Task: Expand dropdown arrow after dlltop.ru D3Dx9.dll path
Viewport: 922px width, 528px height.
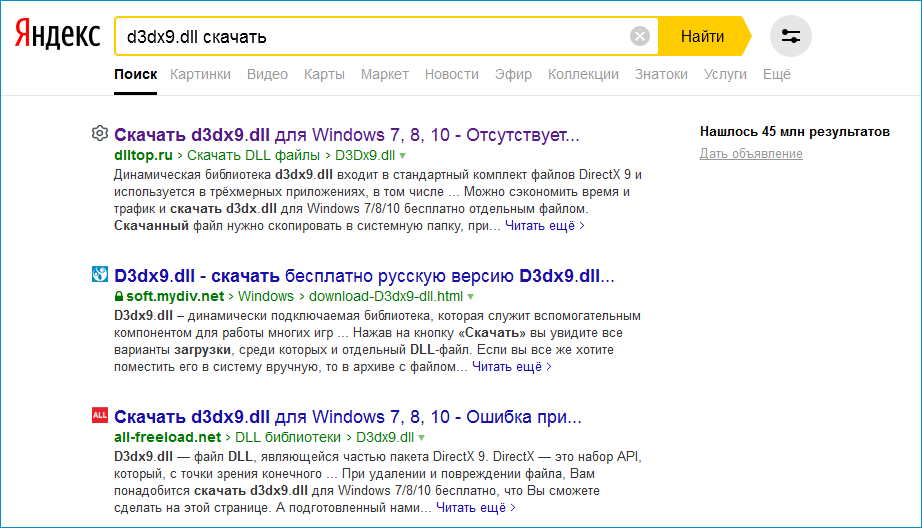Action: point(403,156)
